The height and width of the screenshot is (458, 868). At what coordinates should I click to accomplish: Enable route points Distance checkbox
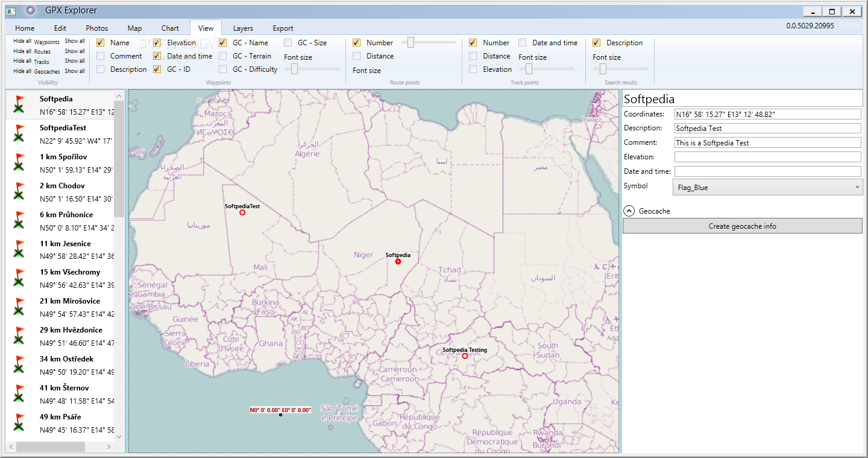[x=357, y=56]
